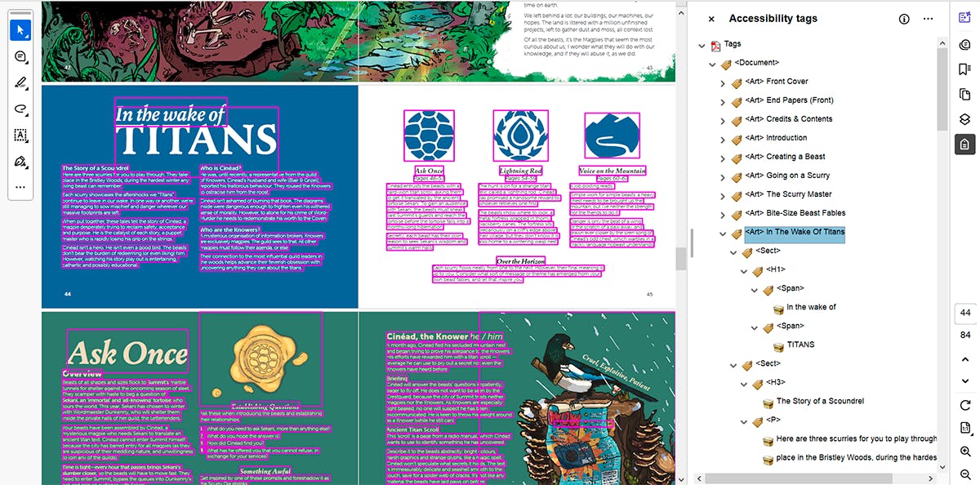Image resolution: width=980 pixels, height=485 pixels.
Task: Expand the <Art> Creating a Beast tag
Action: (722, 156)
